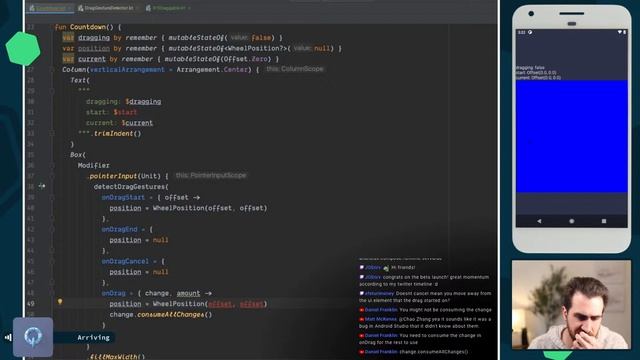Click the position variable declaration
640x360 pixels.
click(94, 48)
